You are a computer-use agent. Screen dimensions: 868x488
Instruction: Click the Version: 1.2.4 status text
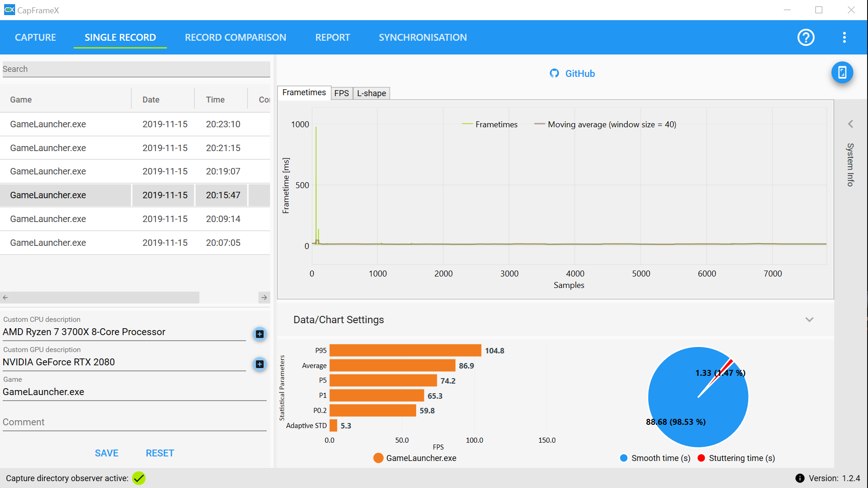click(834, 478)
